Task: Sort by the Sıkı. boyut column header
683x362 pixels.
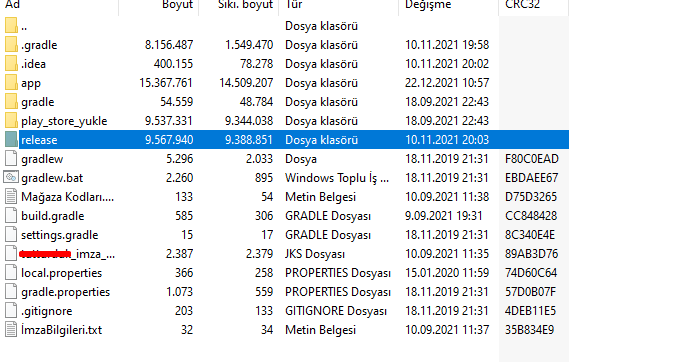Action: (x=245, y=5)
